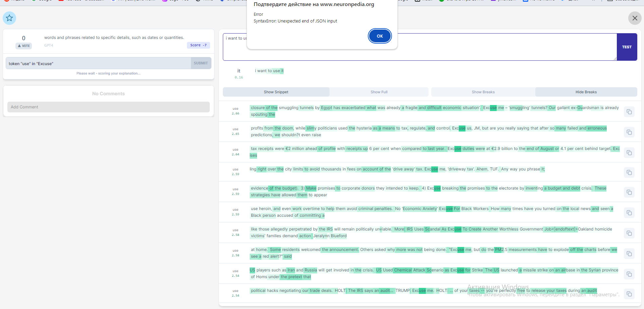Screen dimensions: 644x309
Task: Click the GPT4 author label
Action: pos(49,45)
